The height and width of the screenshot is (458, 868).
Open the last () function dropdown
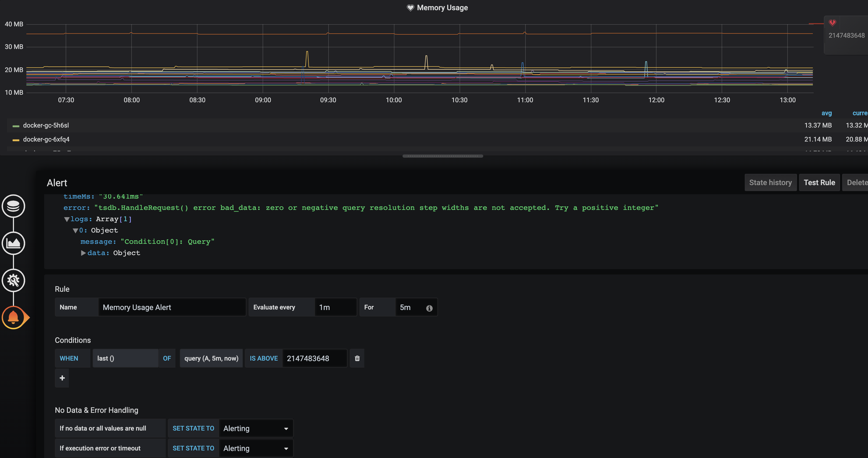pos(125,358)
